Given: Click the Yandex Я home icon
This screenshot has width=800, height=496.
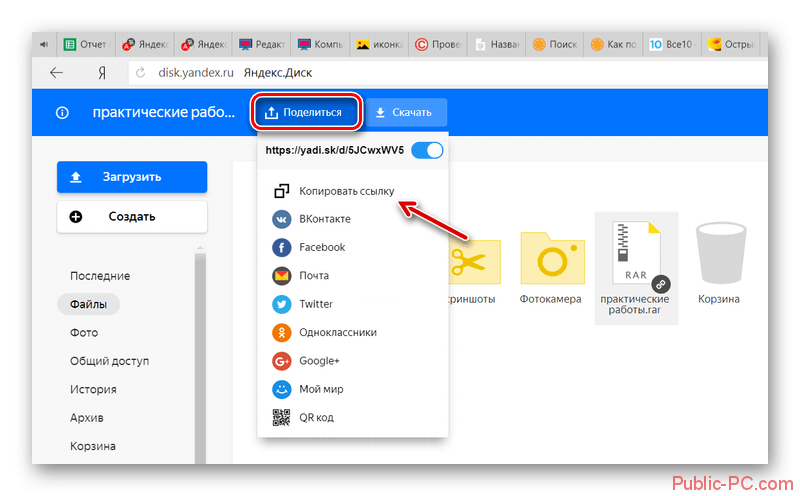Looking at the screenshot, I should 102,73.
